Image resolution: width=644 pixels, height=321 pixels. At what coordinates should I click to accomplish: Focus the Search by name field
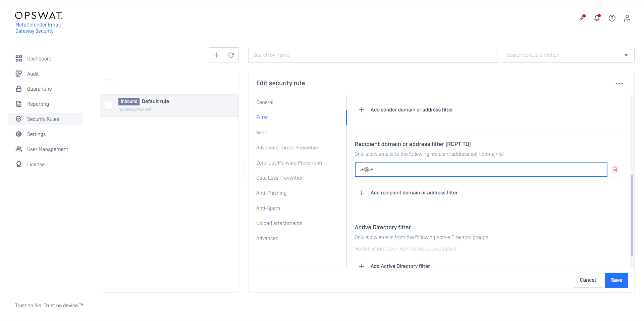(x=372, y=55)
